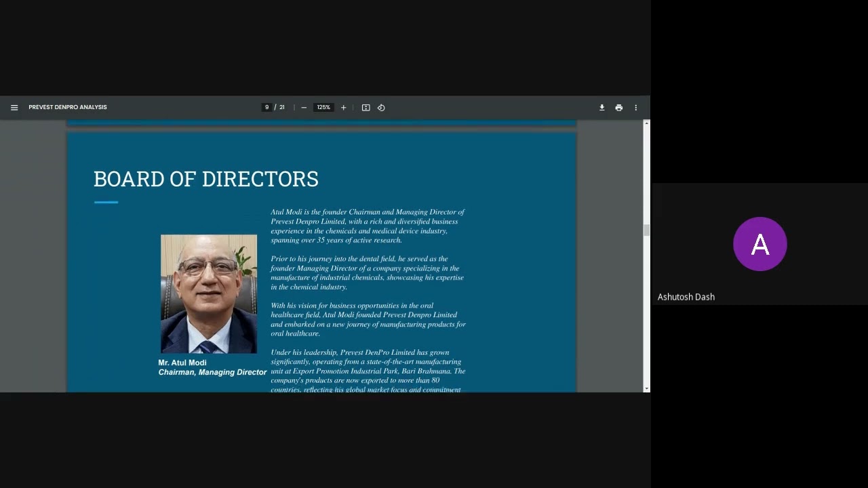
Task: Print the PDF document
Action: [618, 107]
